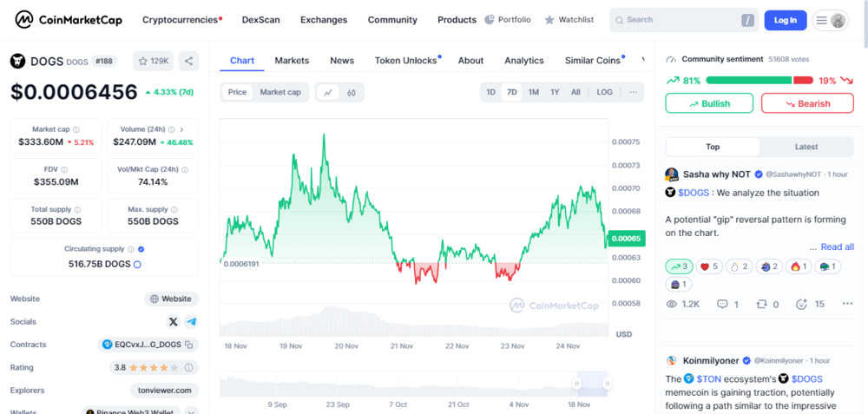The height and width of the screenshot is (414, 868).
Task: Copy the EQCvxJ contract address
Action: tap(188, 345)
